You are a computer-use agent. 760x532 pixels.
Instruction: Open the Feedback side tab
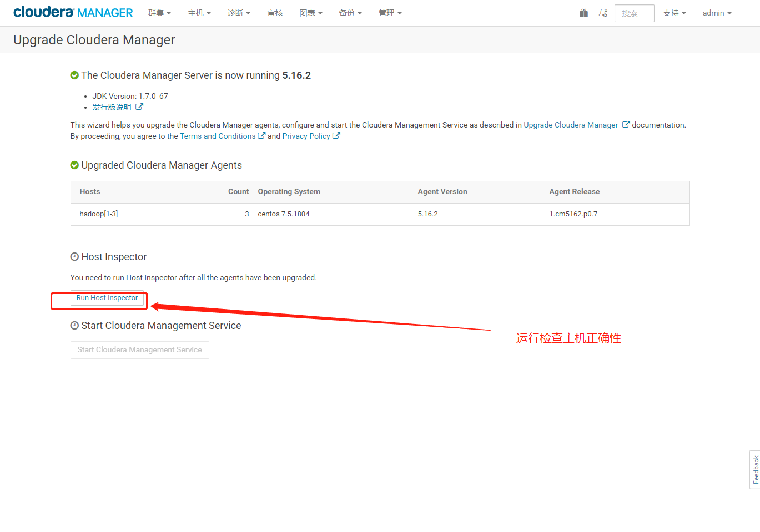click(755, 470)
